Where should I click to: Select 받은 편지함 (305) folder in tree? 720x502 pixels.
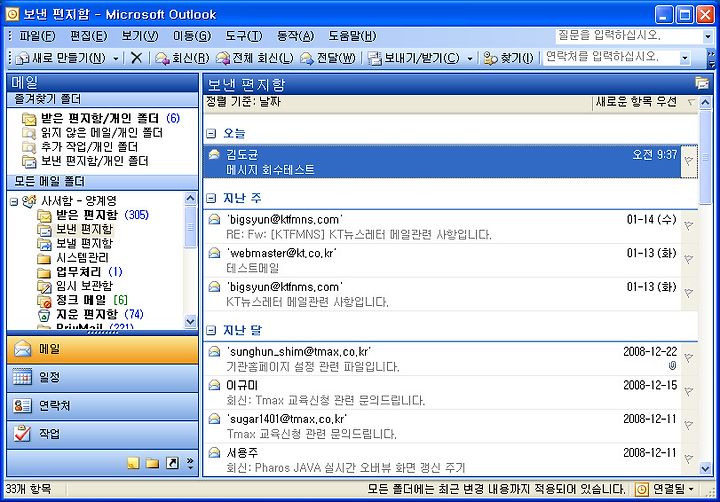tap(93, 215)
